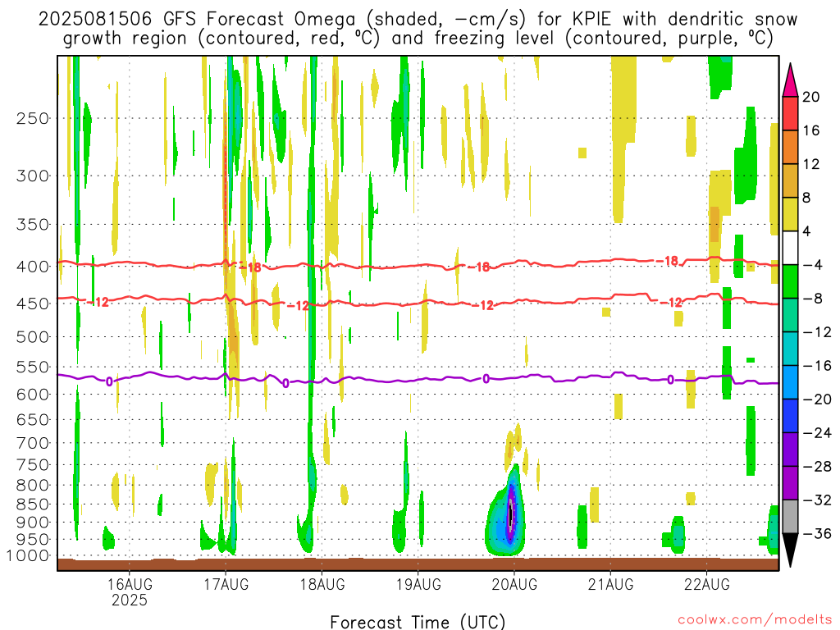Click the positive 12 color scale value
This screenshot has height=630, width=840.
811,164
